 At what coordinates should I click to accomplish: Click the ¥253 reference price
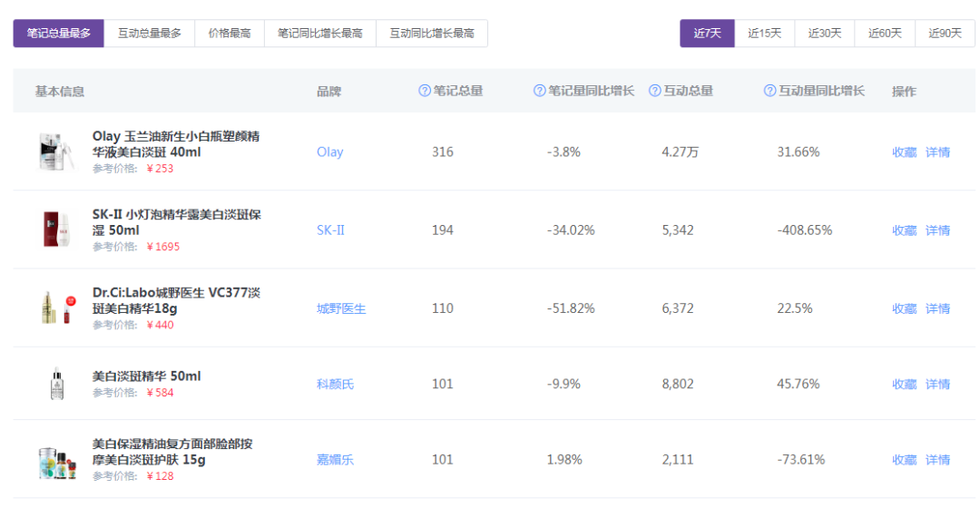click(x=160, y=169)
